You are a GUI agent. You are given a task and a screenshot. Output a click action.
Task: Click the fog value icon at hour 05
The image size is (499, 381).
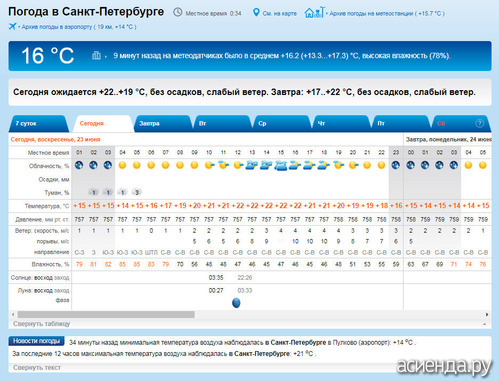point(137,192)
